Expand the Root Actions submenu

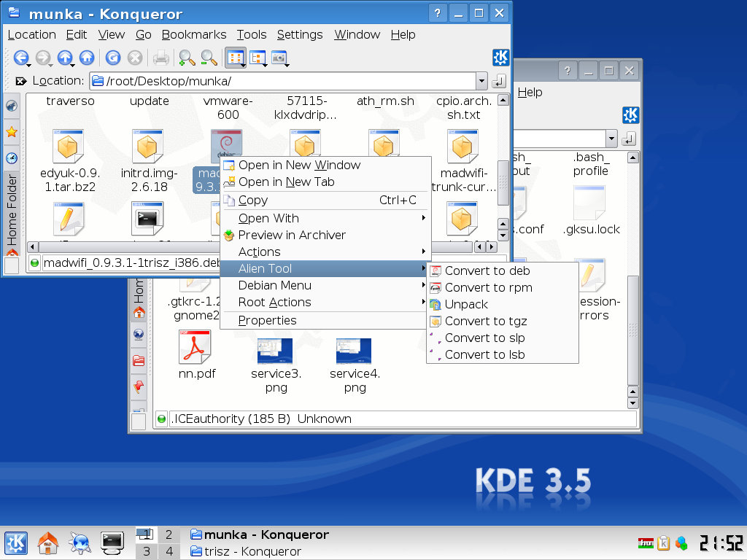325,302
